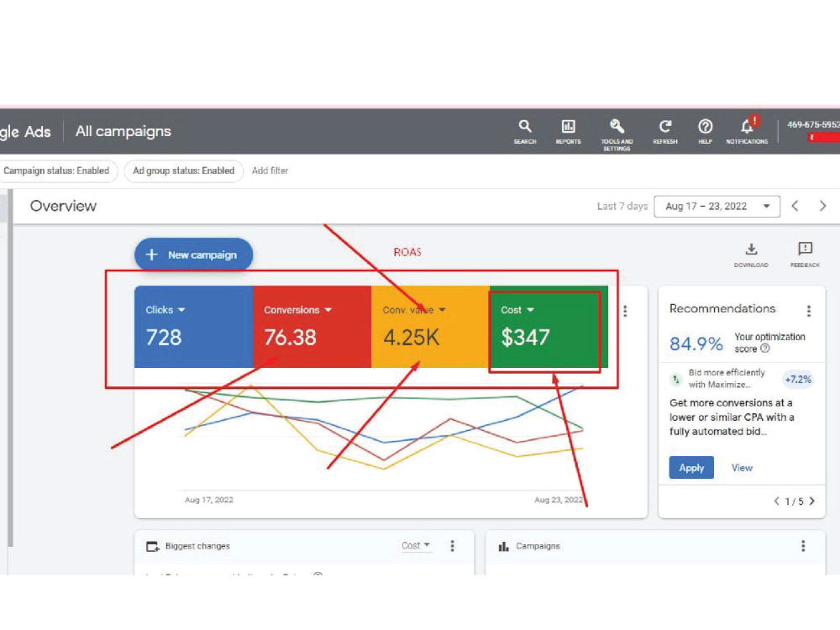Click the Google Ads logo text
This screenshot has height=630, width=840.
pos(25,132)
